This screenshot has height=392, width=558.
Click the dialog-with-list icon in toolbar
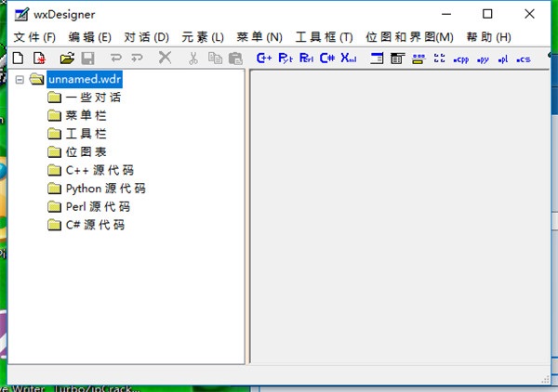point(397,58)
